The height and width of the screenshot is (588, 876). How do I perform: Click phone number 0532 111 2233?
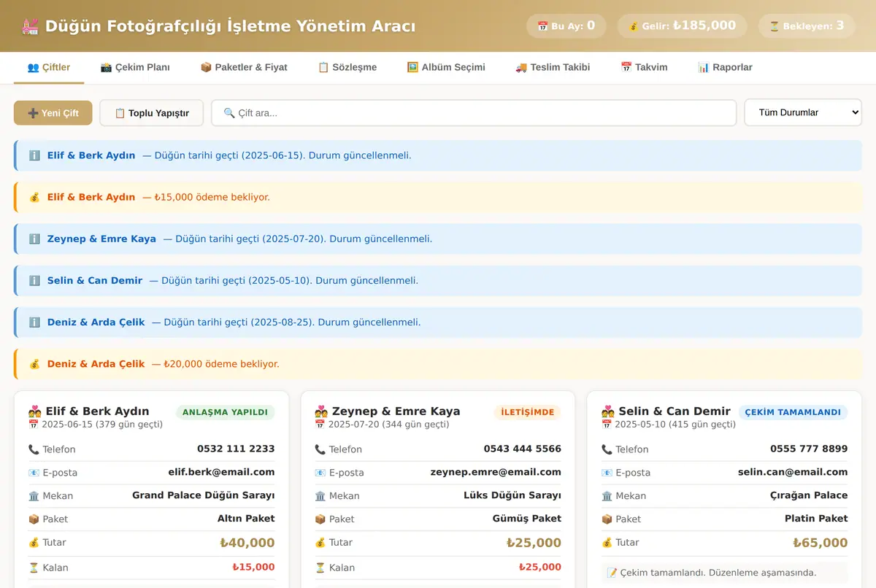(x=236, y=449)
